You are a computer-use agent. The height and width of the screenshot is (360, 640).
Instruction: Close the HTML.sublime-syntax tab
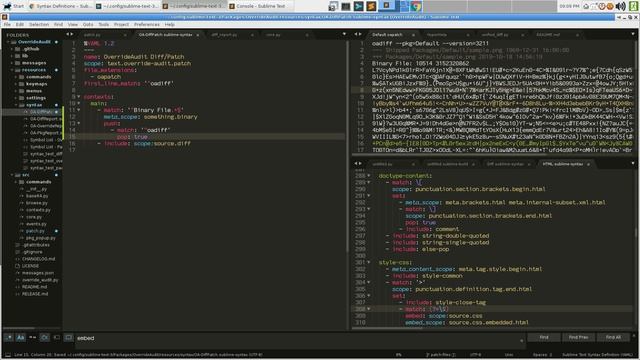pyautogui.click(x=589, y=164)
